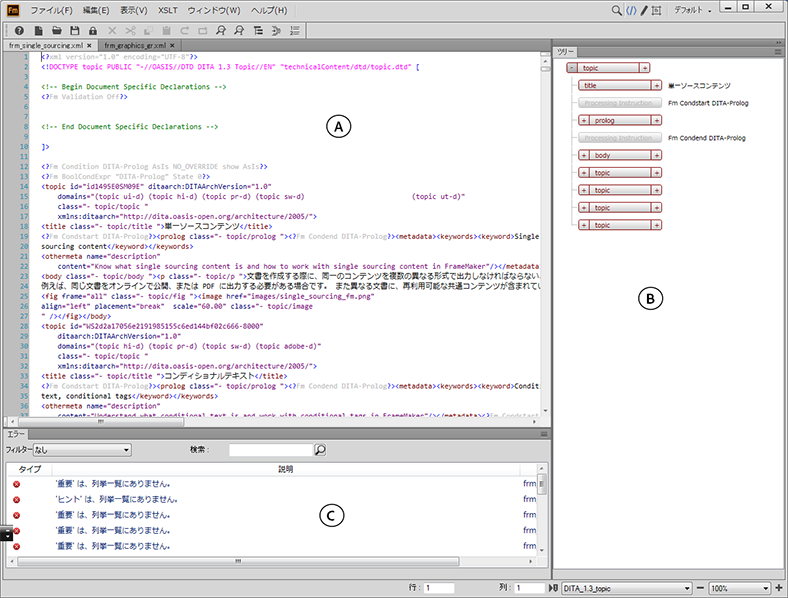Click the zoom in plus button
788x598 pixels.
[x=780, y=588]
